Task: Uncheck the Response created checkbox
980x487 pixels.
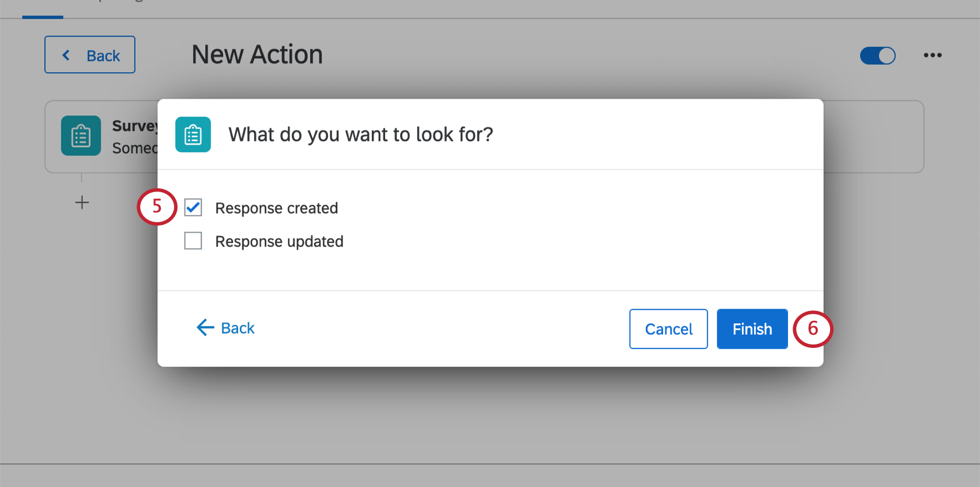Action: point(193,207)
